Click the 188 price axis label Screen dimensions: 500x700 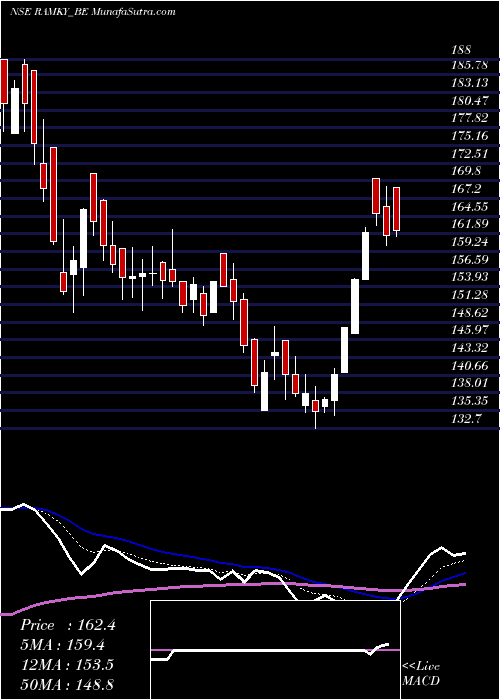click(462, 50)
